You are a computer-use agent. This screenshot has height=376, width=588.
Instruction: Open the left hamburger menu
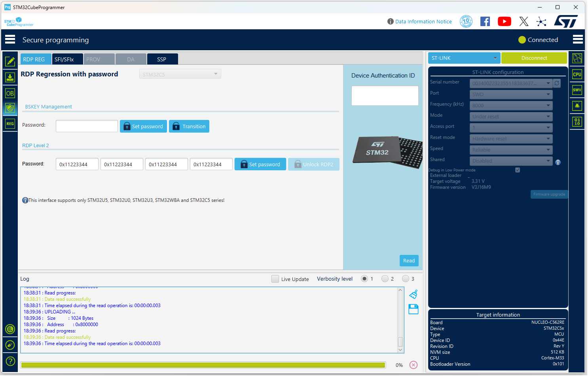(10, 40)
